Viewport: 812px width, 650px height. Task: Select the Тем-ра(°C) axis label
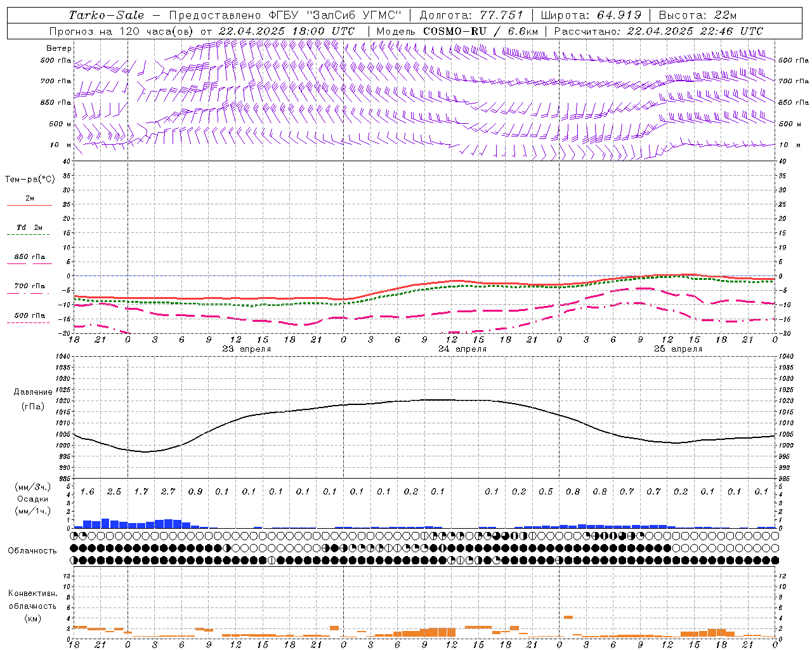(x=30, y=180)
